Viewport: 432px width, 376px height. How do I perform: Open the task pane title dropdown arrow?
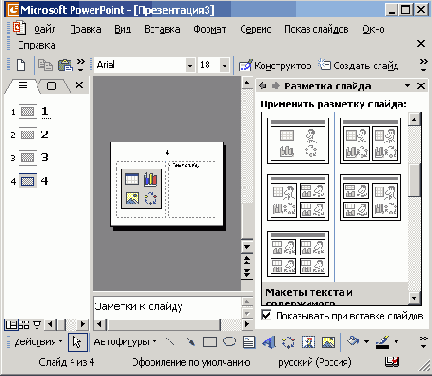[407, 86]
